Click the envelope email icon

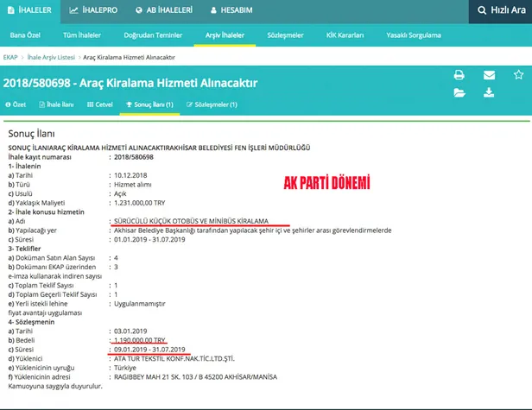pyautogui.click(x=489, y=75)
